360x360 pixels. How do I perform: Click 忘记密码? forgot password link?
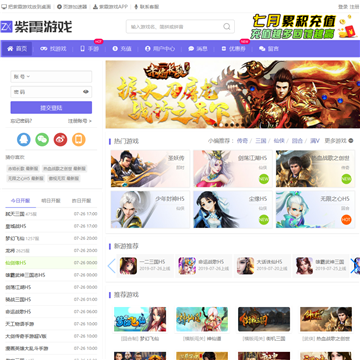click(21, 121)
